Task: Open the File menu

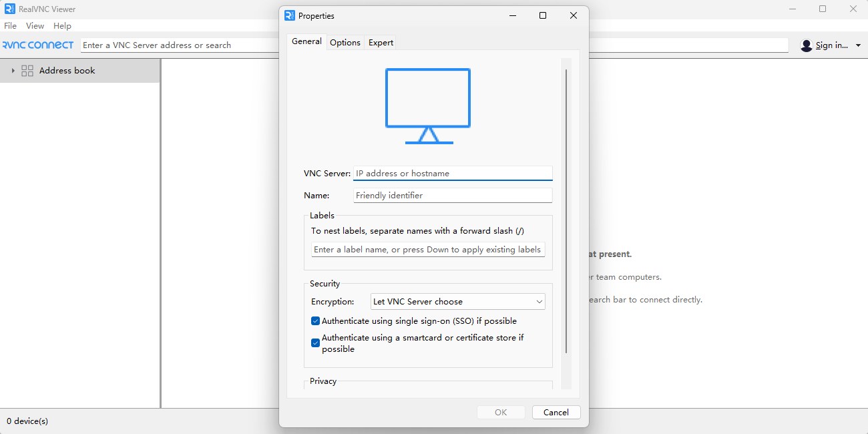Action: click(11, 26)
